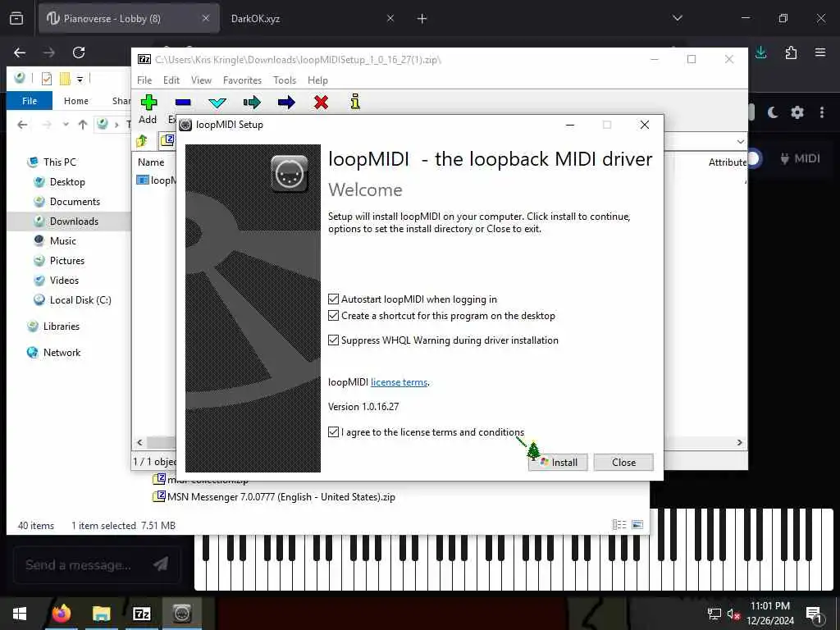Click the 7-Zip Copy arrow icon
This screenshot has width=840, height=630.
click(x=252, y=102)
